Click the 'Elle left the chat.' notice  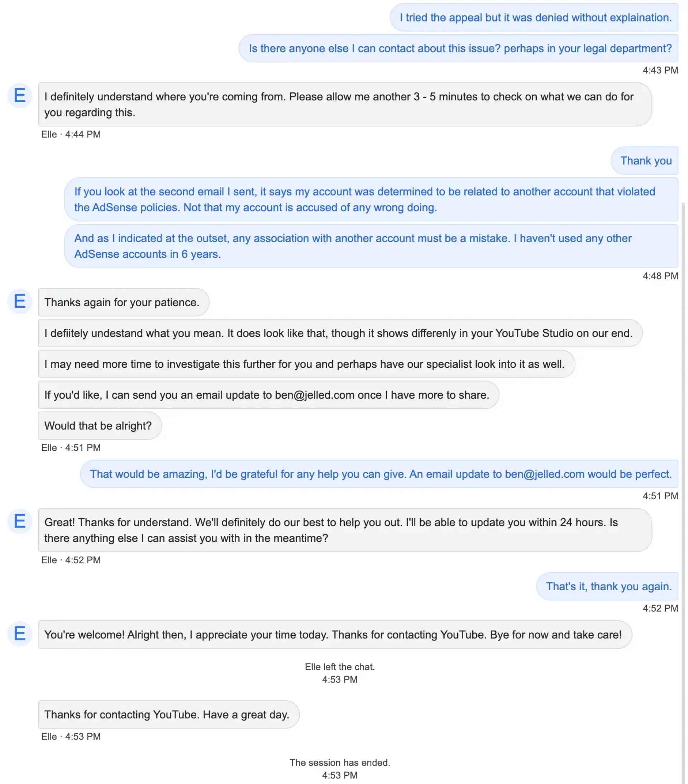(340, 667)
